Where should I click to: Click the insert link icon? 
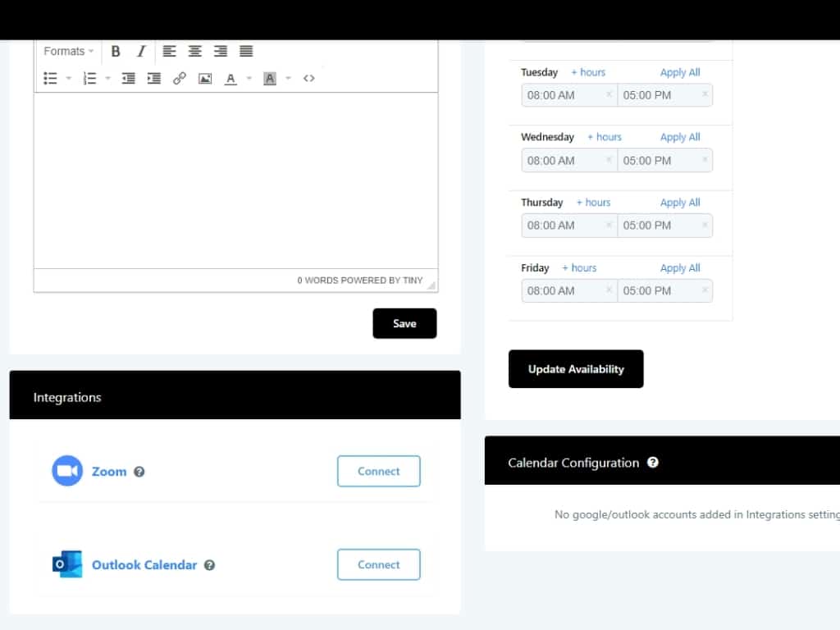(180, 78)
